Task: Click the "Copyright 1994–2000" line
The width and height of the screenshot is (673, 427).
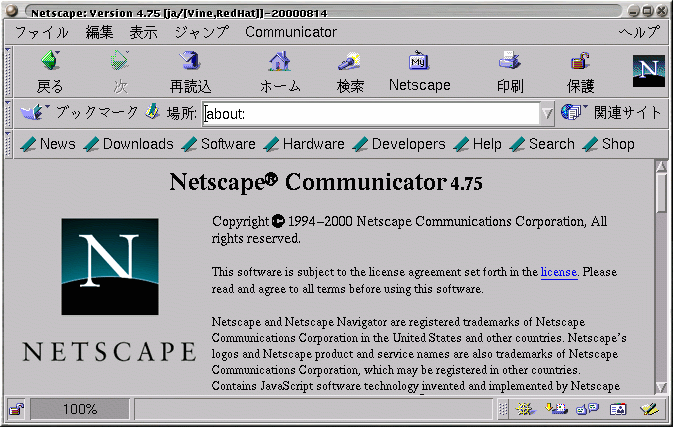Action: 409,230
